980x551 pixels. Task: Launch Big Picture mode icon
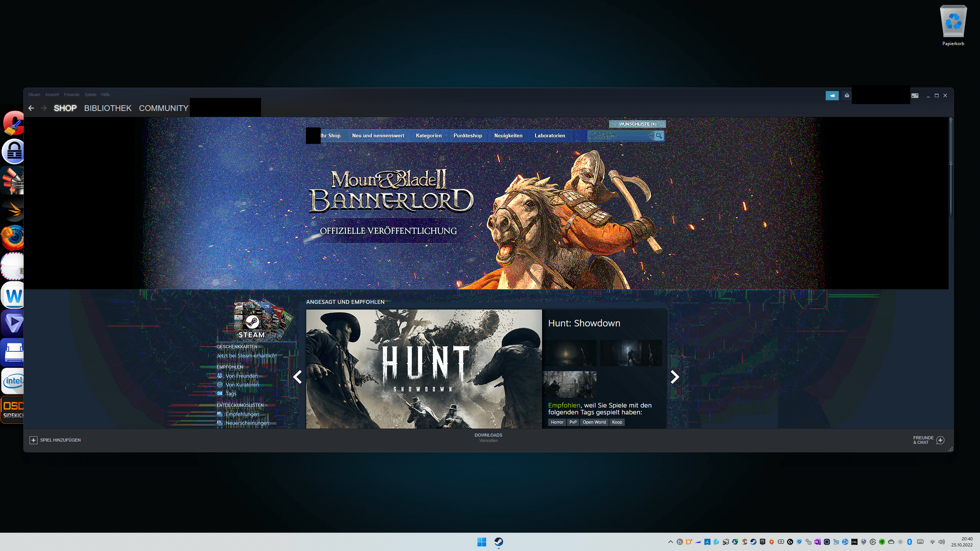[915, 96]
